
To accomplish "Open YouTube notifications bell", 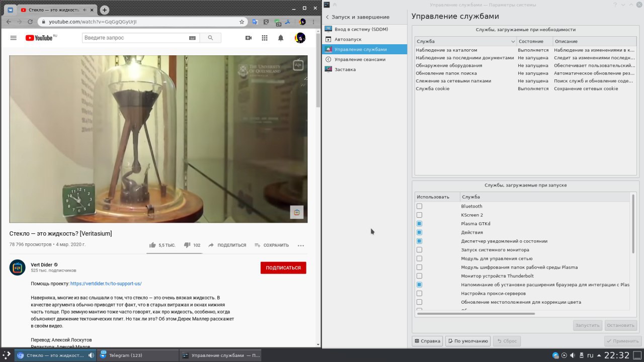I will pyautogui.click(x=281, y=38).
